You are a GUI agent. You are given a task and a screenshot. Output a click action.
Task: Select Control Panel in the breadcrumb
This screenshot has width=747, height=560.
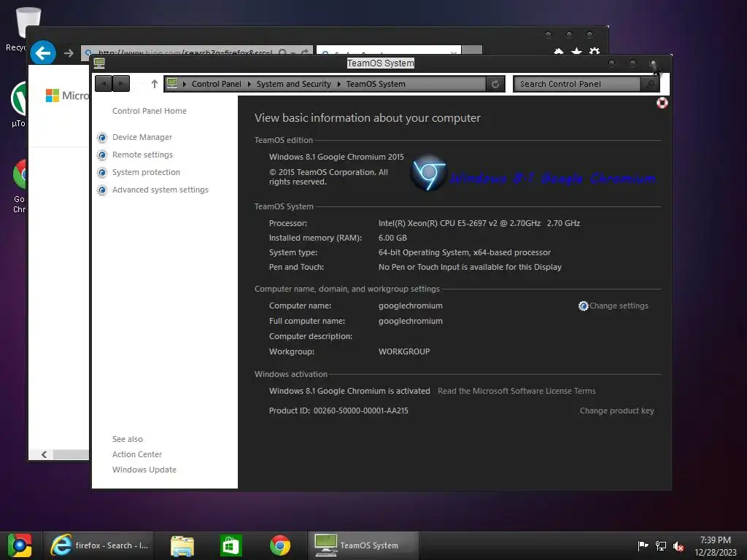[216, 84]
